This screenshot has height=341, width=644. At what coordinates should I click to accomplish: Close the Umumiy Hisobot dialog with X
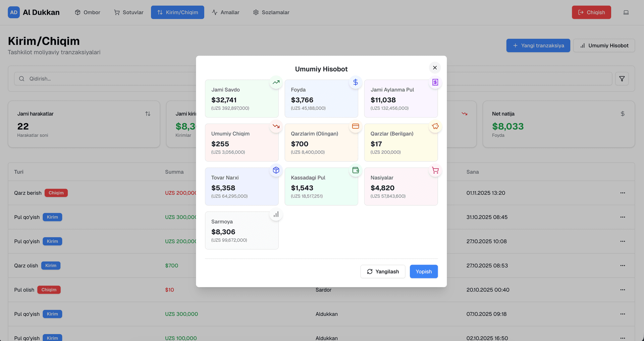(435, 68)
